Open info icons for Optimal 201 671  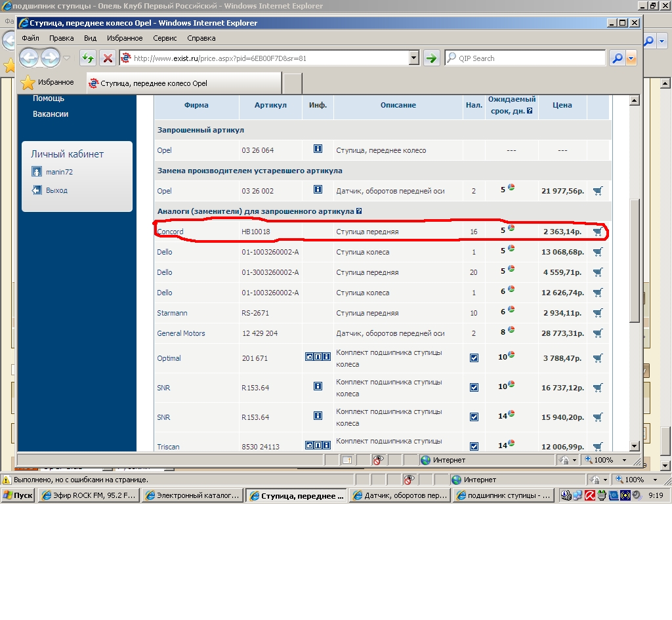click(318, 356)
